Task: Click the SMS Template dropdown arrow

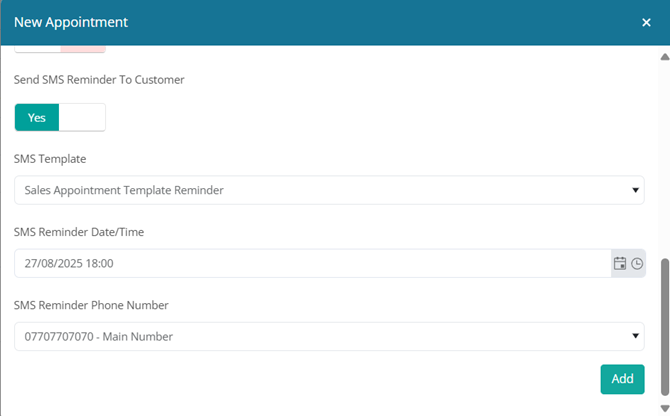Action: [635, 190]
